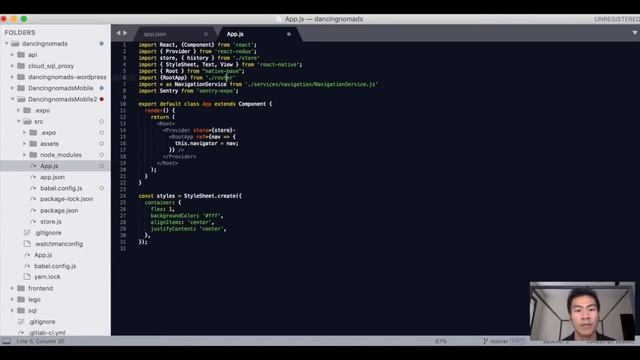Click the api folder icon
The height and width of the screenshot is (360, 640).
[21, 55]
